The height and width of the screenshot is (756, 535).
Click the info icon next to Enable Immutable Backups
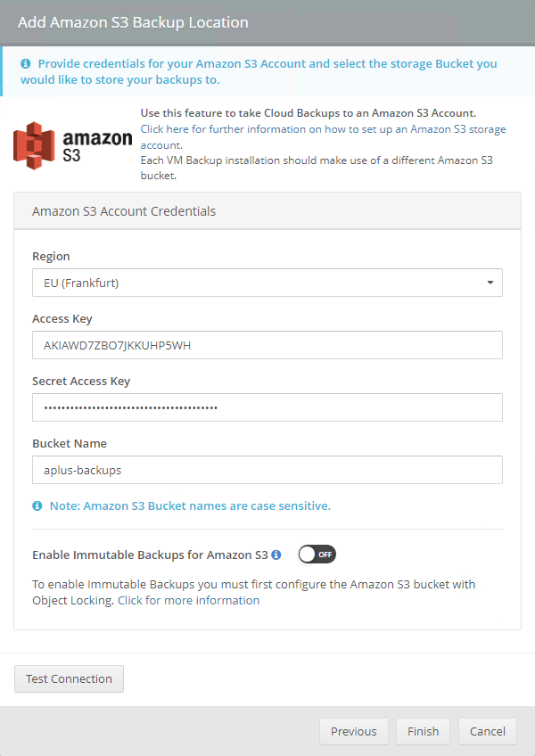click(277, 554)
